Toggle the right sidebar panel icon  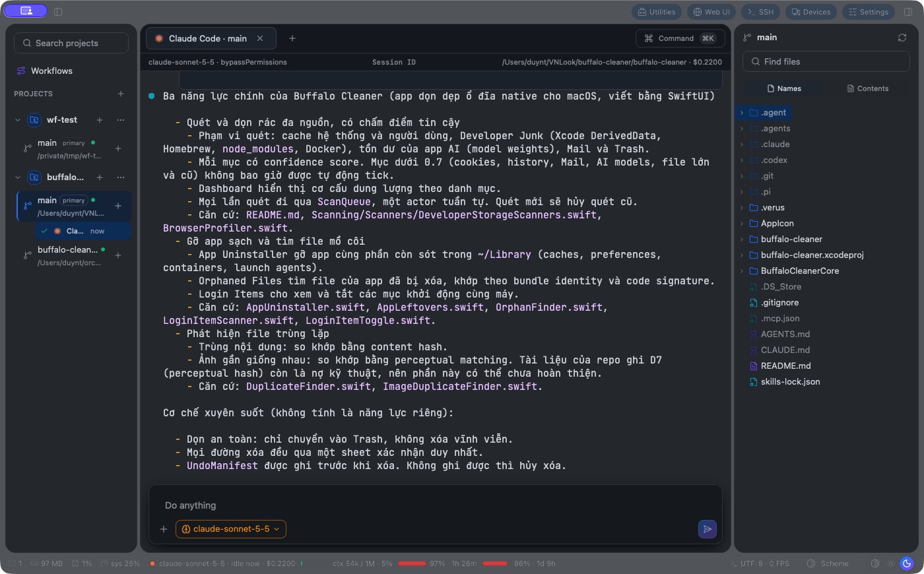pos(908,12)
